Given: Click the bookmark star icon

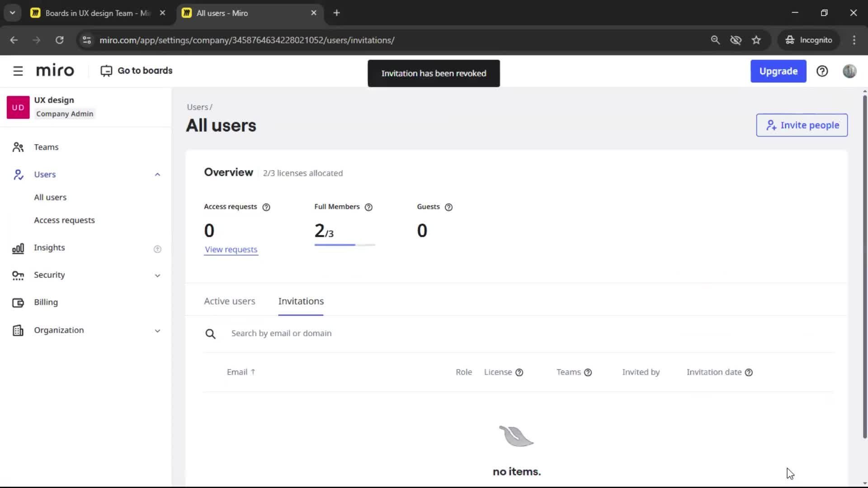Looking at the screenshot, I should pos(756,40).
